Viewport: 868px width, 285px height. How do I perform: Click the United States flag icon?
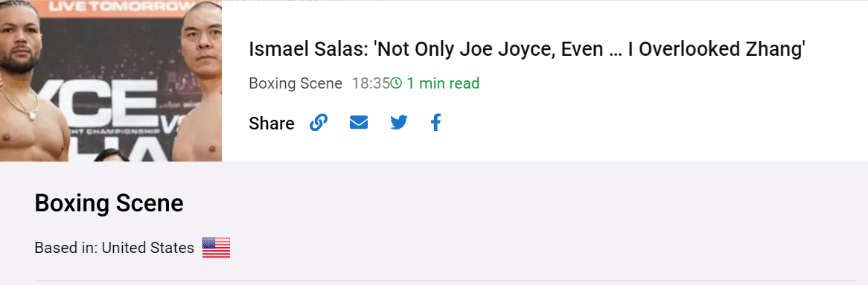pyautogui.click(x=216, y=247)
